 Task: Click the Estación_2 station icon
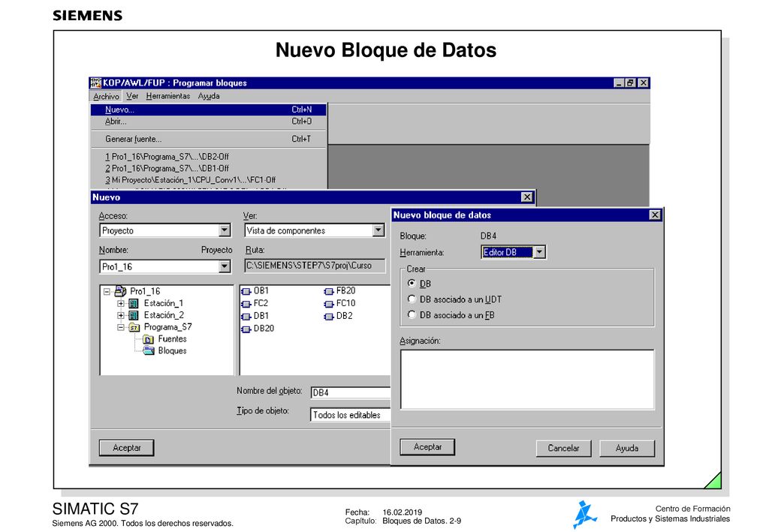click(134, 315)
